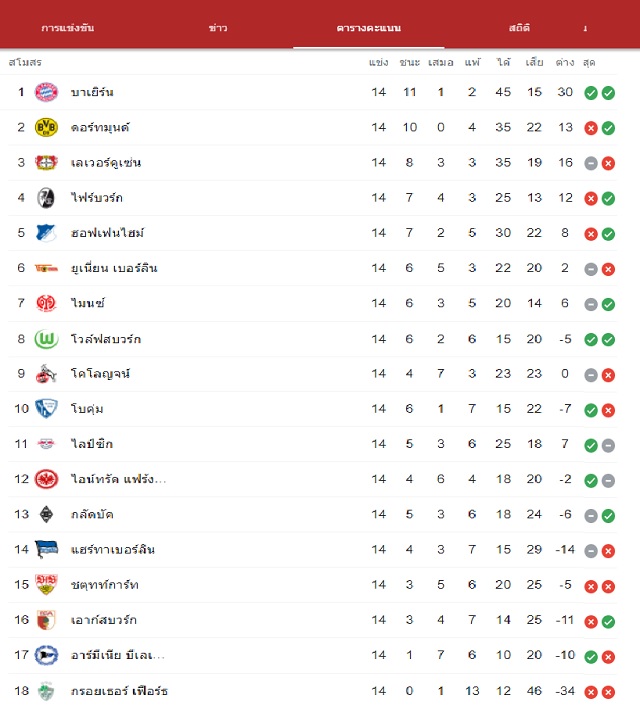Image resolution: width=640 pixels, height=713 pixels.
Task: Switch to the ข่าว news tab
Action: (218, 28)
